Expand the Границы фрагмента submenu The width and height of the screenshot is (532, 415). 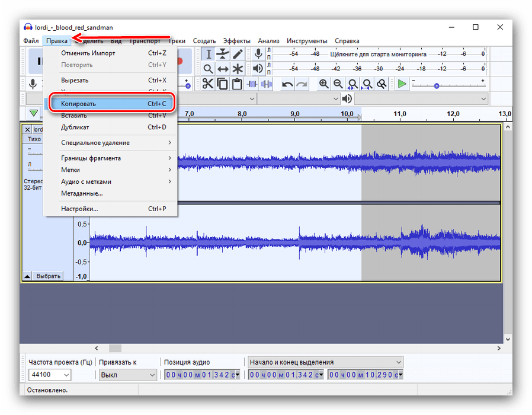coord(110,158)
